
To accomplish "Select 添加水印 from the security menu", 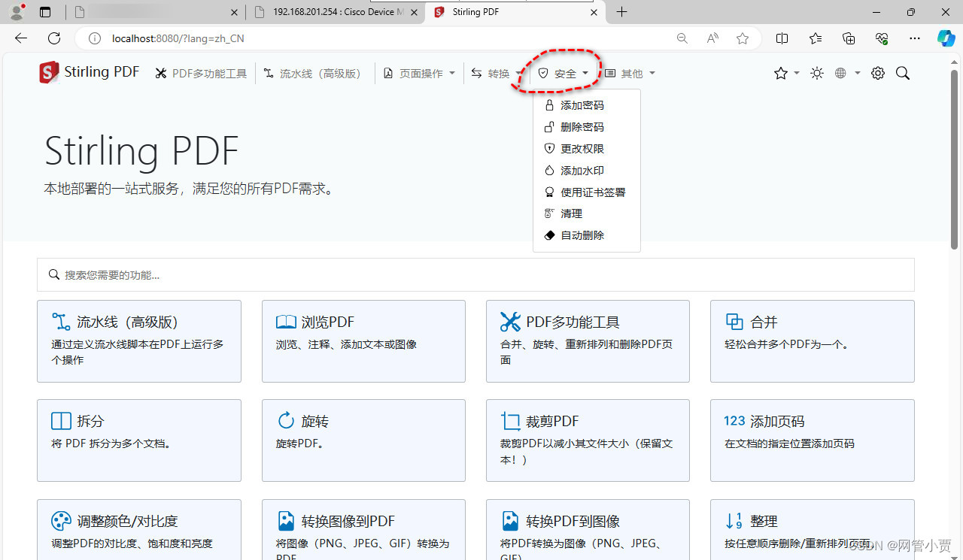I will (587, 171).
